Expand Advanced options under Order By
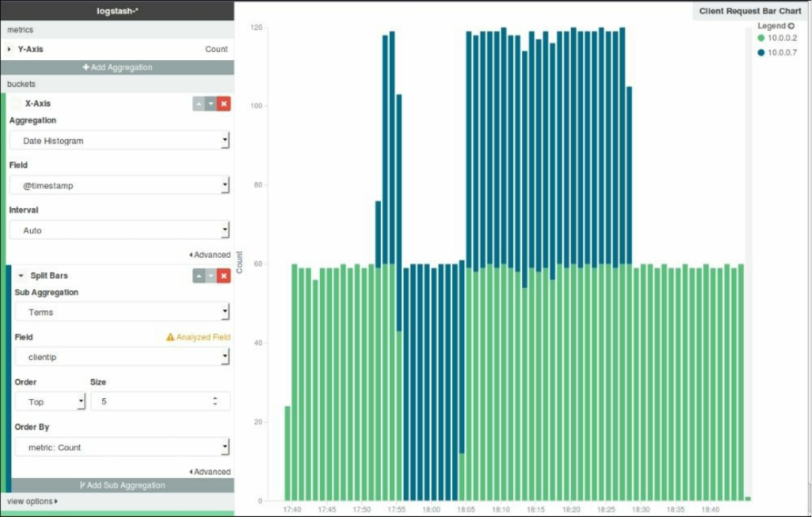Screen dimensions: 812x517 [x=210, y=472]
